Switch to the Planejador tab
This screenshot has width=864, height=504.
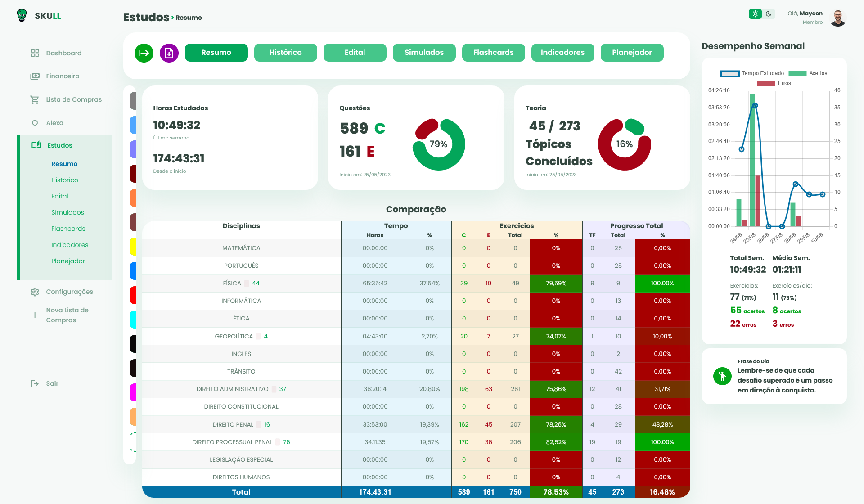pyautogui.click(x=632, y=53)
